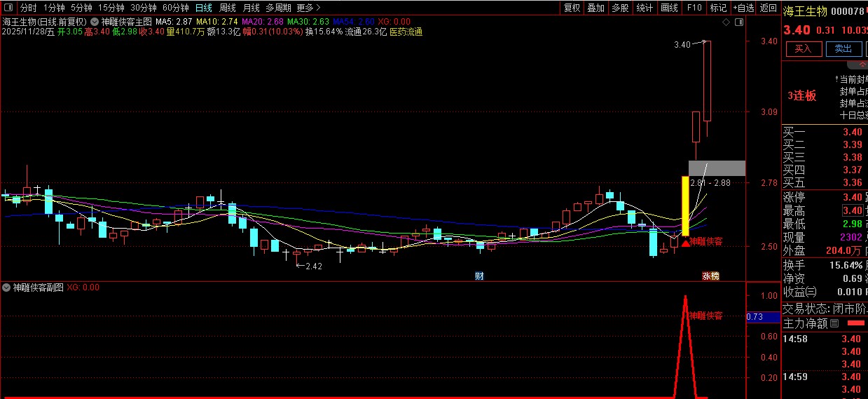Viewport: 868px width, 399px height.
Task: Click the 最低 2.98 value
Action: click(852, 224)
